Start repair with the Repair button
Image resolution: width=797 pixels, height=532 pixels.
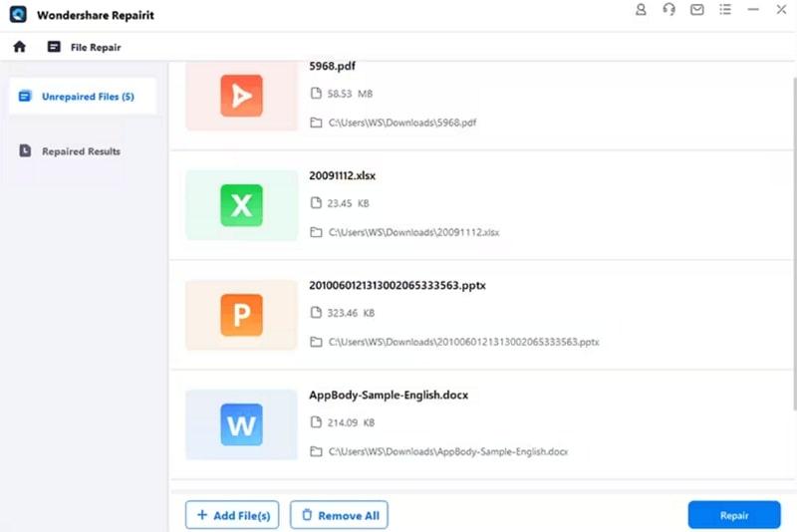(734, 515)
